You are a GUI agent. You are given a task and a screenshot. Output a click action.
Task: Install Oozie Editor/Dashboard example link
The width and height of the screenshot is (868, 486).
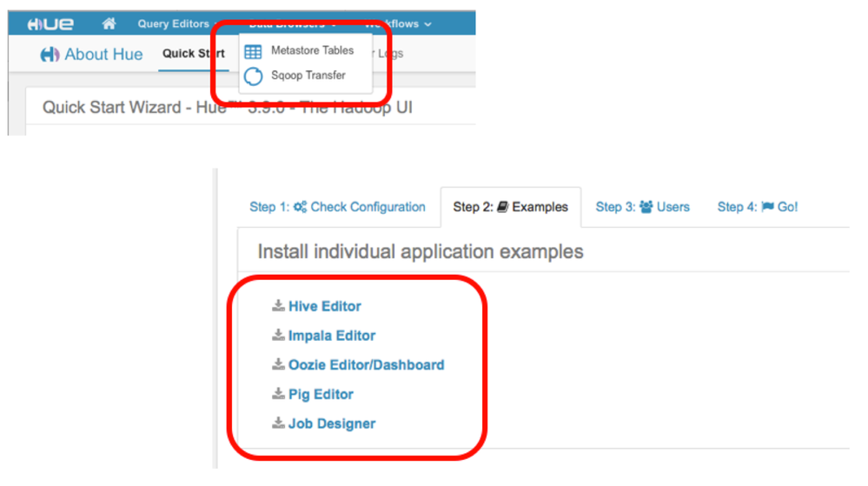point(366,365)
